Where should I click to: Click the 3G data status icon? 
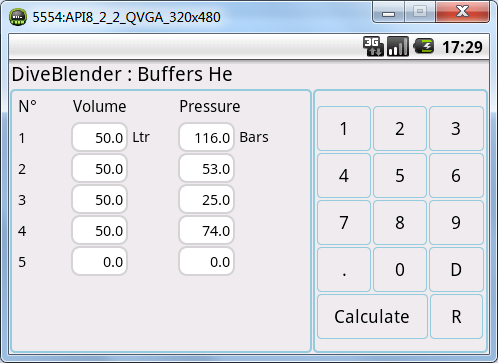373,46
